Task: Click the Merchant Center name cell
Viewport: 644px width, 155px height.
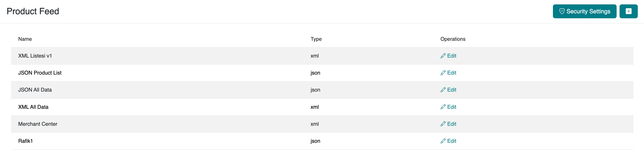Action: pyautogui.click(x=38, y=124)
